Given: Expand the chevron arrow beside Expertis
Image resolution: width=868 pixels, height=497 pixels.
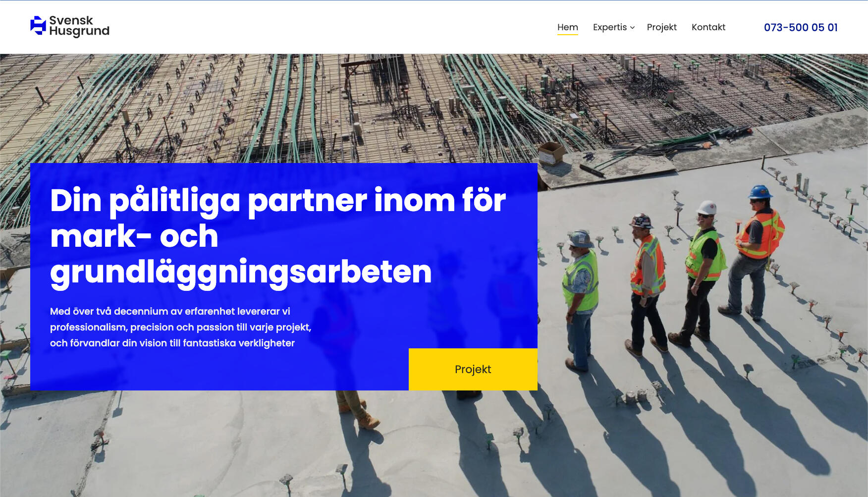Looking at the screenshot, I should click(632, 28).
